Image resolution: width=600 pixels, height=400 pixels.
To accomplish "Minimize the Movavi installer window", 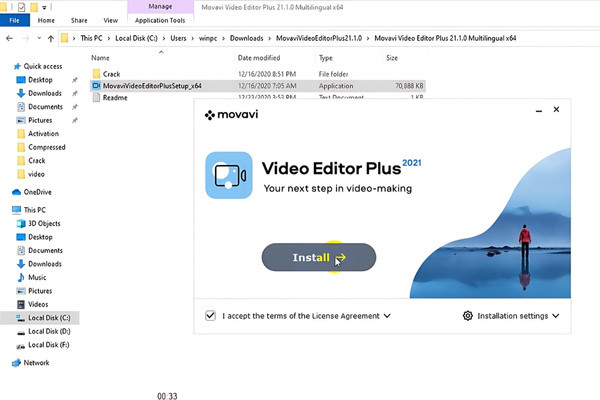I will 539,111.
